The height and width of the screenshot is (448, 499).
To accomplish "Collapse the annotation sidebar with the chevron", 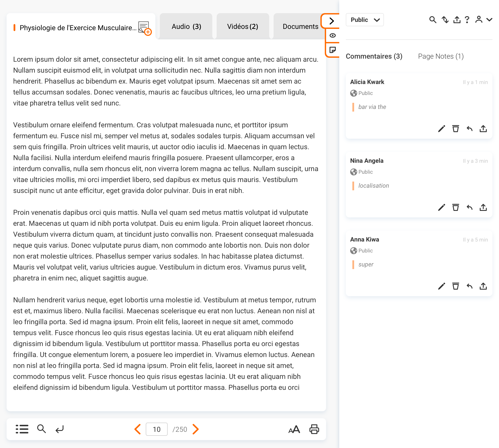I will point(332,21).
